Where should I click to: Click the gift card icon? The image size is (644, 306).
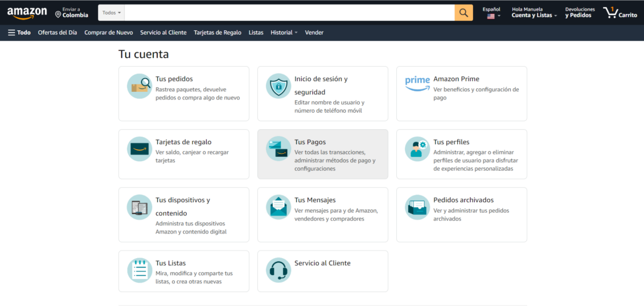point(139,149)
